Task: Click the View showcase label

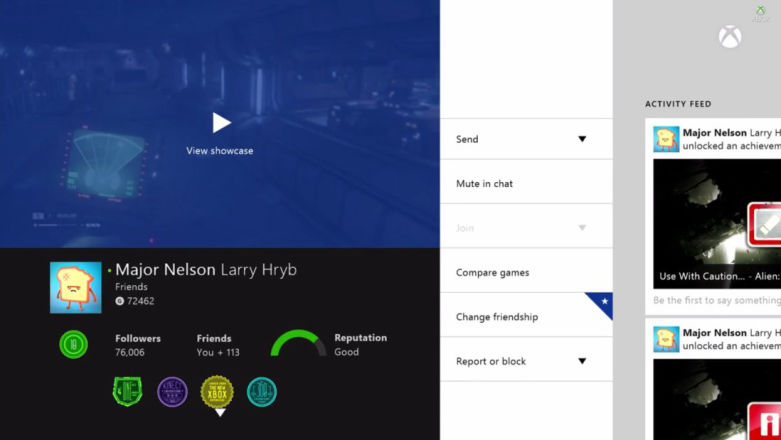Action: 220,150
